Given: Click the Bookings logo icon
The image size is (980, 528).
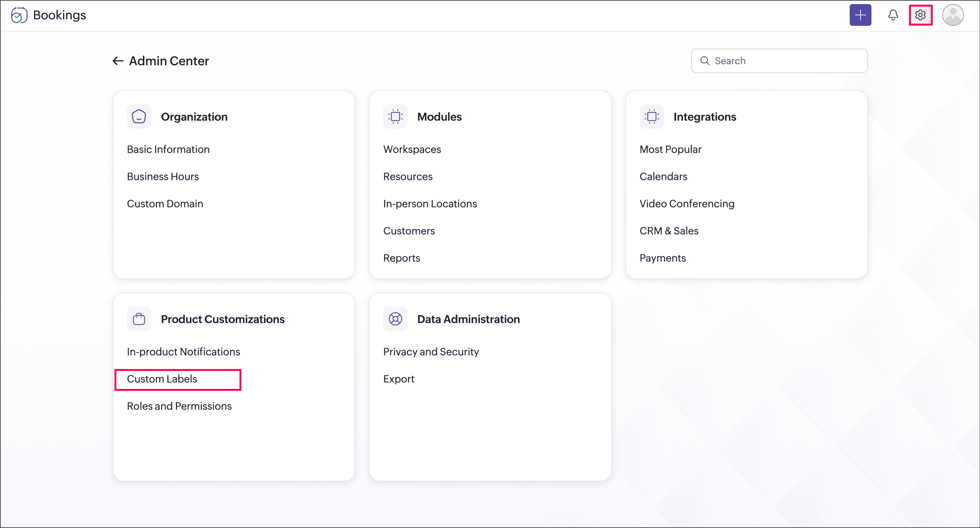Looking at the screenshot, I should (x=19, y=15).
